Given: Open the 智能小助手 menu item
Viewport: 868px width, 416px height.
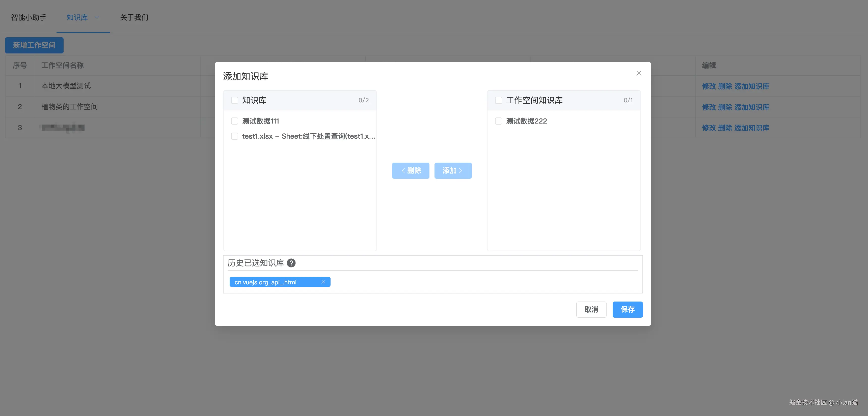Looking at the screenshot, I should coord(29,17).
